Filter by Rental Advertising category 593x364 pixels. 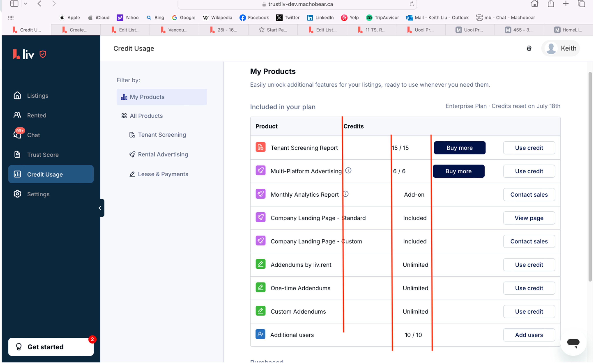(163, 154)
